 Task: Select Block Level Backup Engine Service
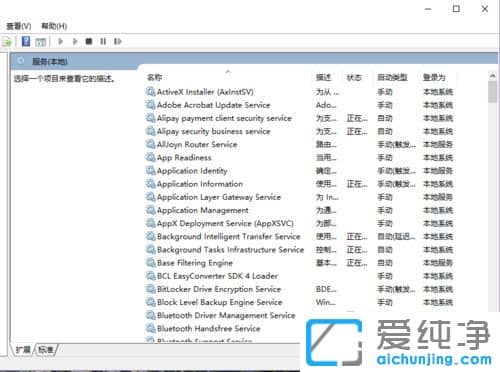220,302
